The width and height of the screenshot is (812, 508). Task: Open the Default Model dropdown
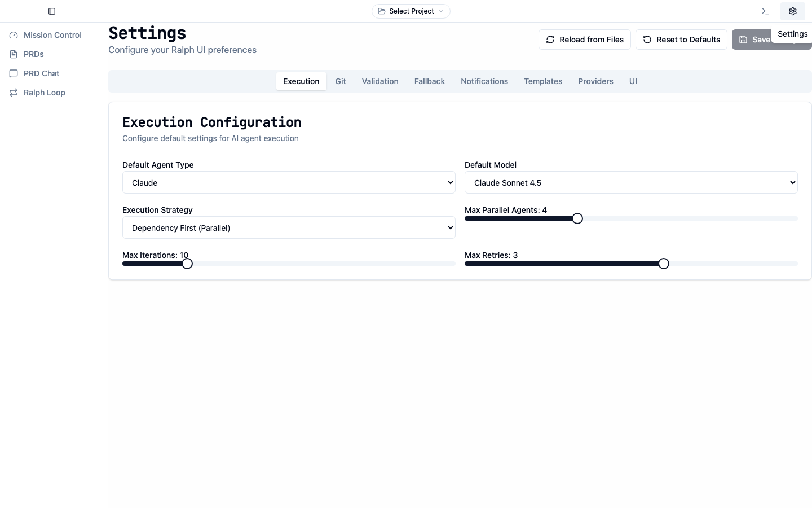coord(630,182)
